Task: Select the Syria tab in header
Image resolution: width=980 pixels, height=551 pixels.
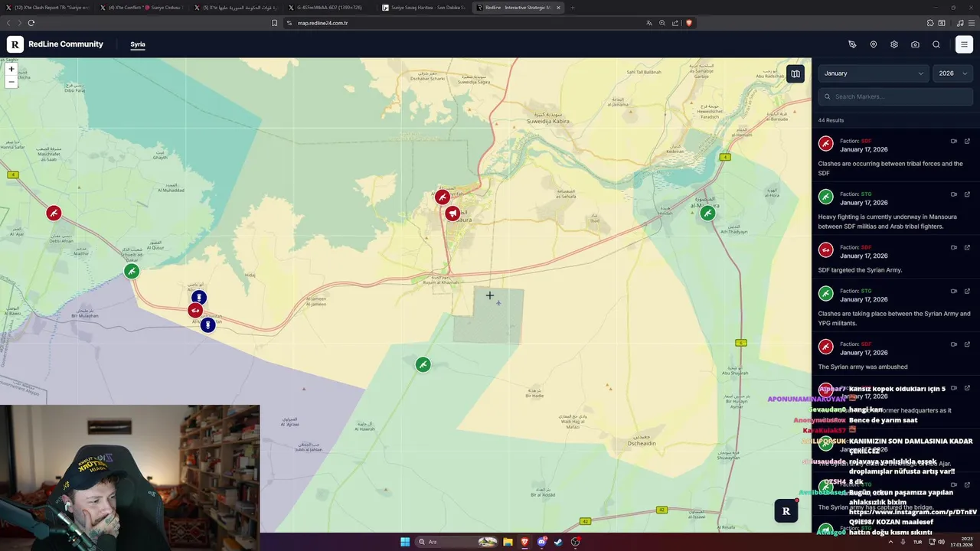Action: (138, 44)
